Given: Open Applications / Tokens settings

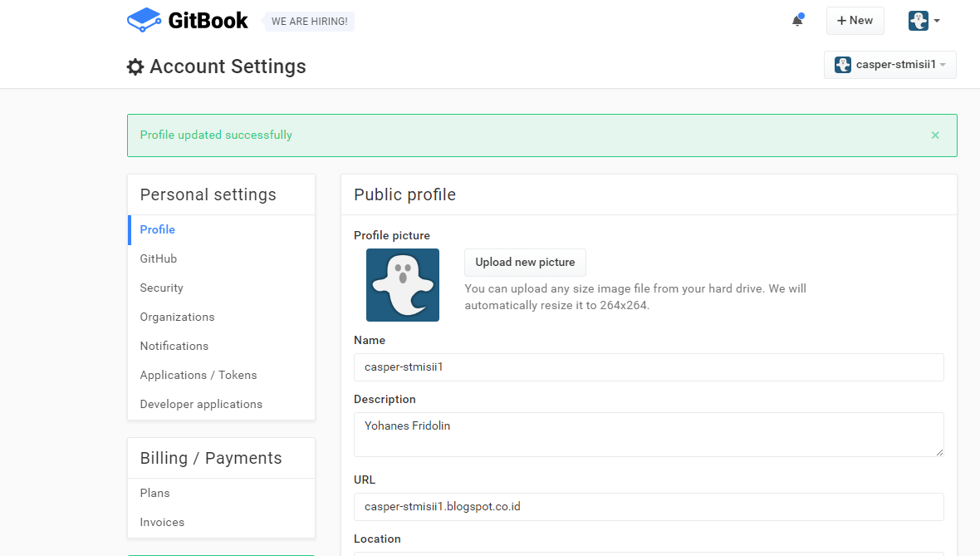Looking at the screenshot, I should (x=198, y=376).
